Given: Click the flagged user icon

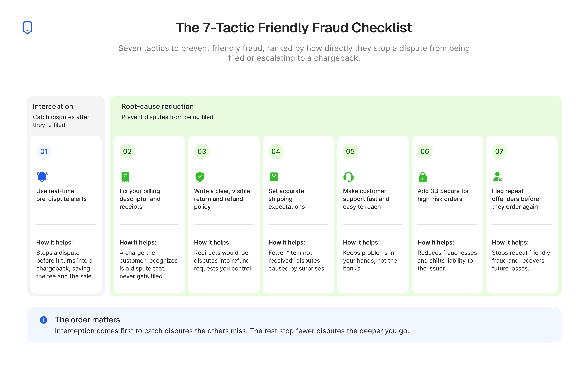Looking at the screenshot, I should 497,177.
